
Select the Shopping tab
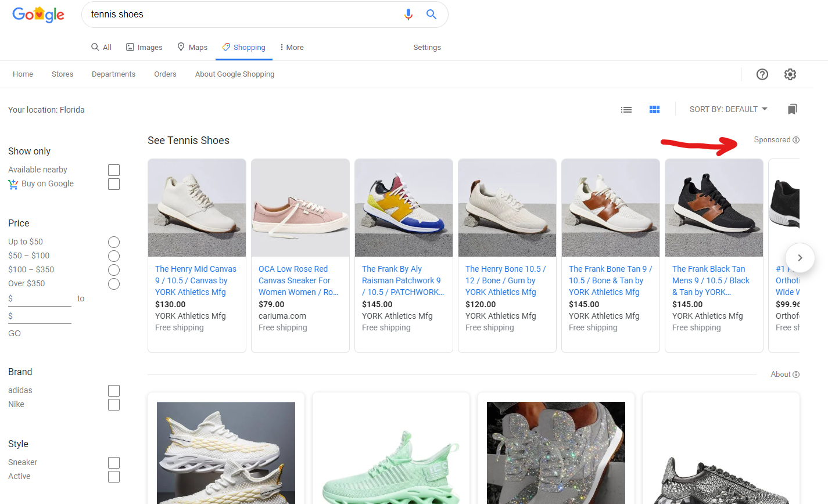click(x=243, y=47)
